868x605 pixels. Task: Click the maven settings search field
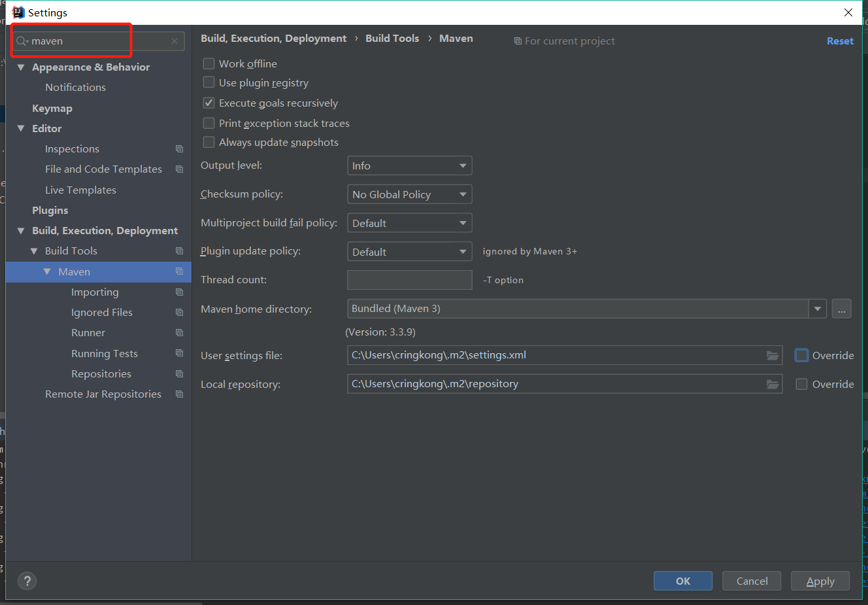click(x=98, y=41)
